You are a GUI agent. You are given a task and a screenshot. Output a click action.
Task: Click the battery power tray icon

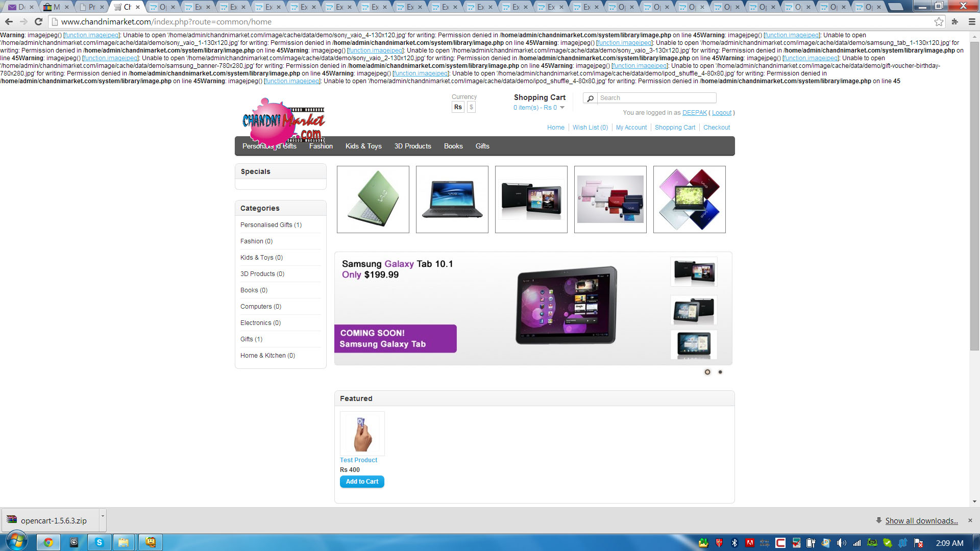(811, 543)
